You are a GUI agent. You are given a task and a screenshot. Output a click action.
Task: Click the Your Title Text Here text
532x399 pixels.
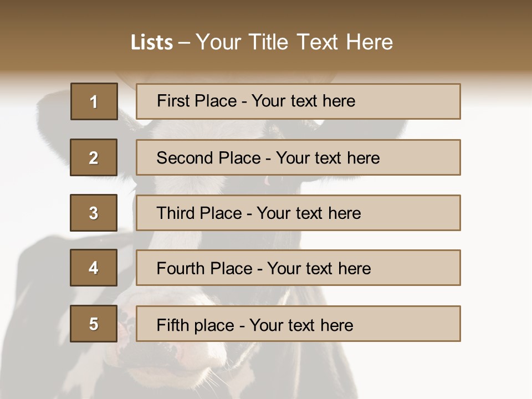tap(294, 42)
